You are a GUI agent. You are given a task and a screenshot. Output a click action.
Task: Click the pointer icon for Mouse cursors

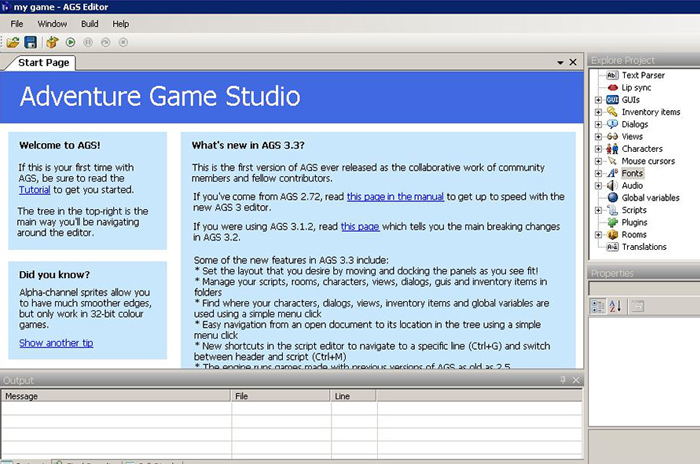612,161
